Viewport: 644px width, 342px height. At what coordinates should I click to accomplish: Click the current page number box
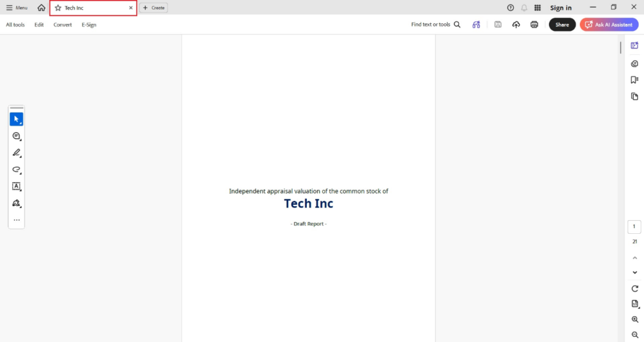[634, 226]
